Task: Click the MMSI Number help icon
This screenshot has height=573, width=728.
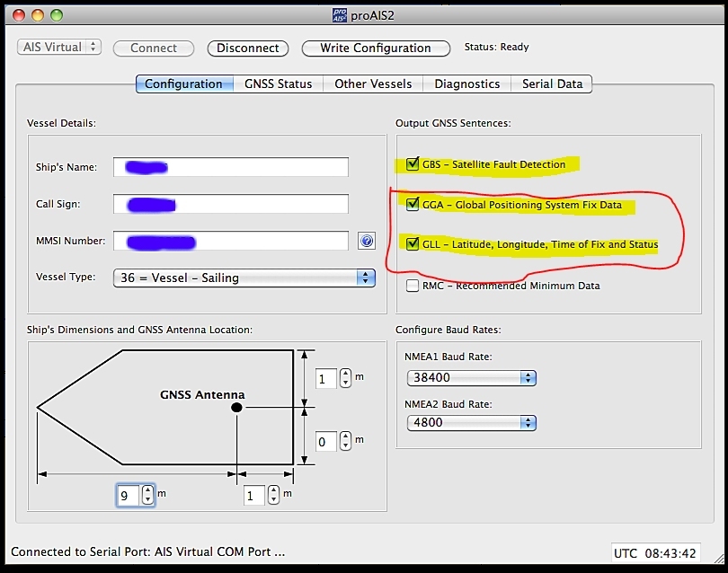Action: (367, 241)
